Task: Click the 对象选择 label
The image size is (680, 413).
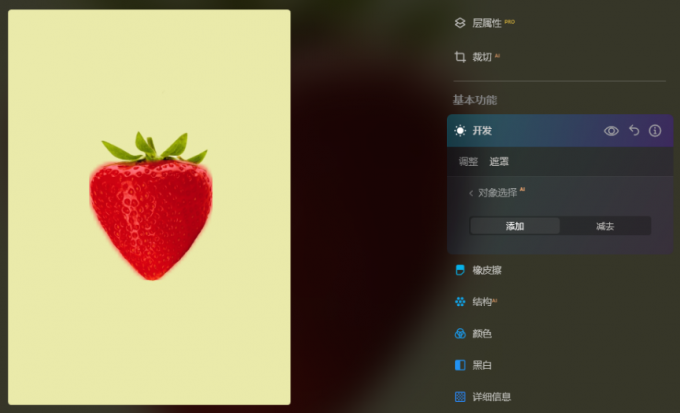Action: click(x=497, y=193)
